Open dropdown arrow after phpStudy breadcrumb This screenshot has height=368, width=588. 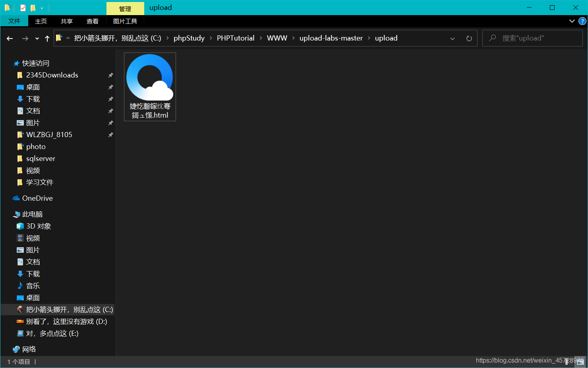[211, 38]
